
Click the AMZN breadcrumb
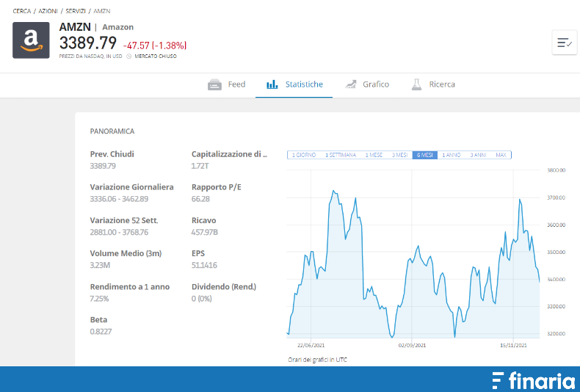(x=102, y=11)
